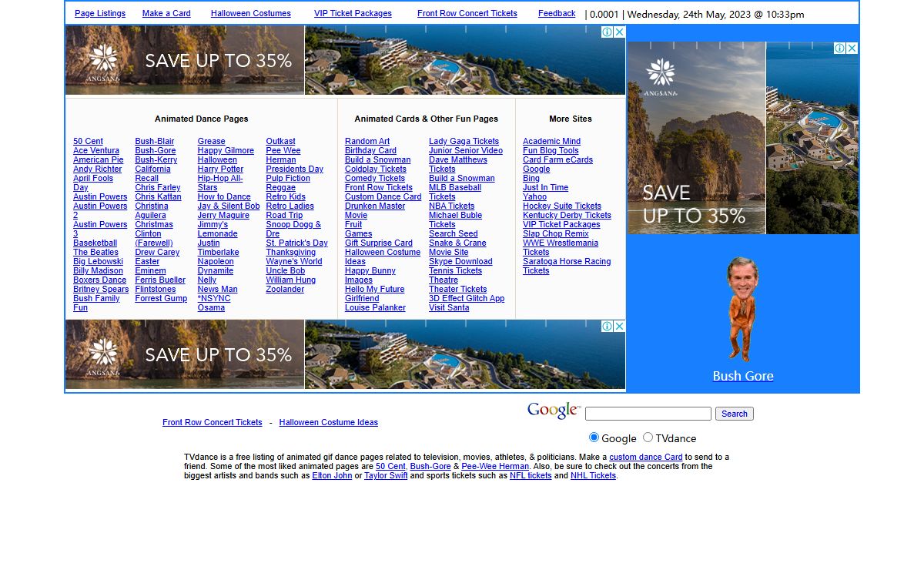Image resolution: width=924 pixels, height=570 pixels.
Task: Select the TVdance search radio button
Action: click(x=648, y=438)
